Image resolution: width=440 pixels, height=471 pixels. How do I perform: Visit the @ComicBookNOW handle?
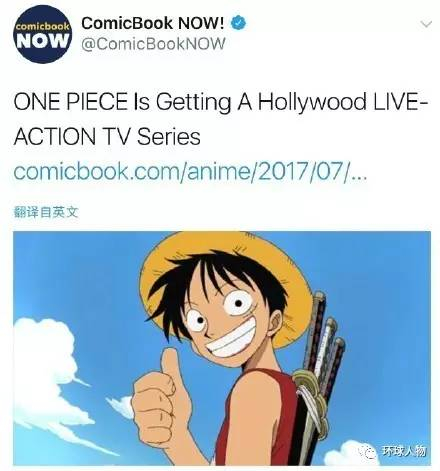pyautogui.click(x=153, y=44)
